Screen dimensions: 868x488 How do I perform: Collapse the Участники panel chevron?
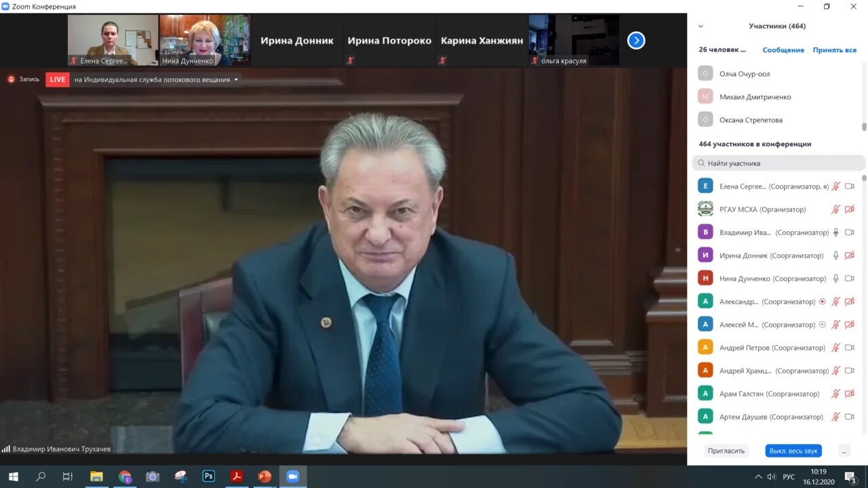[701, 26]
